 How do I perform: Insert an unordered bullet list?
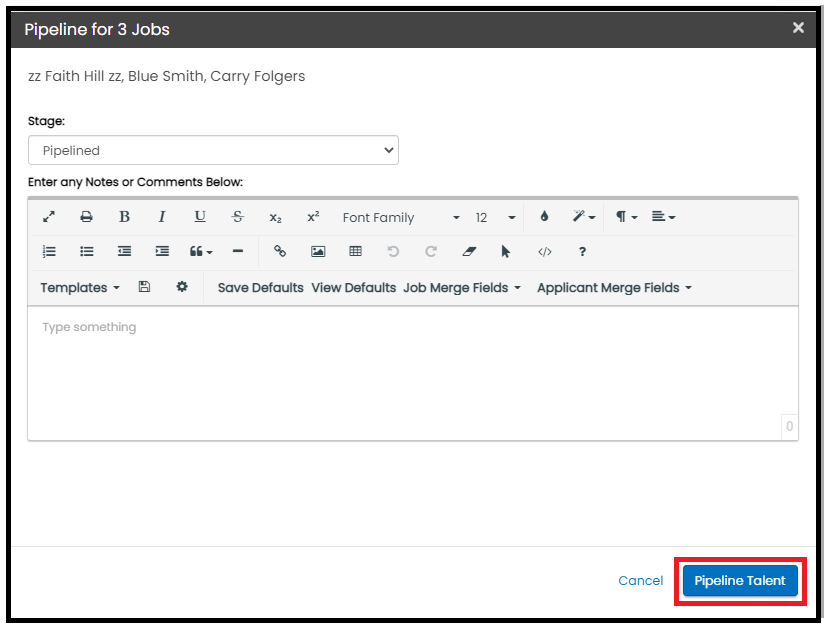(87, 252)
